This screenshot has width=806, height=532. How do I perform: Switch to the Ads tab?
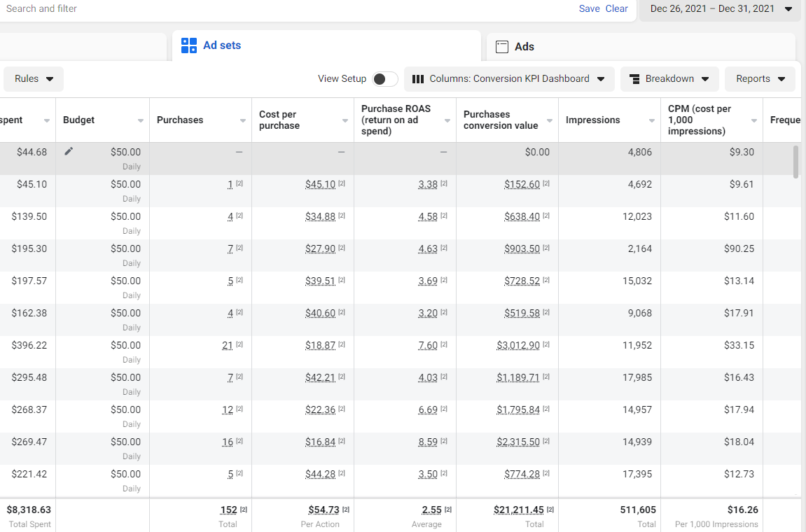(x=641, y=47)
